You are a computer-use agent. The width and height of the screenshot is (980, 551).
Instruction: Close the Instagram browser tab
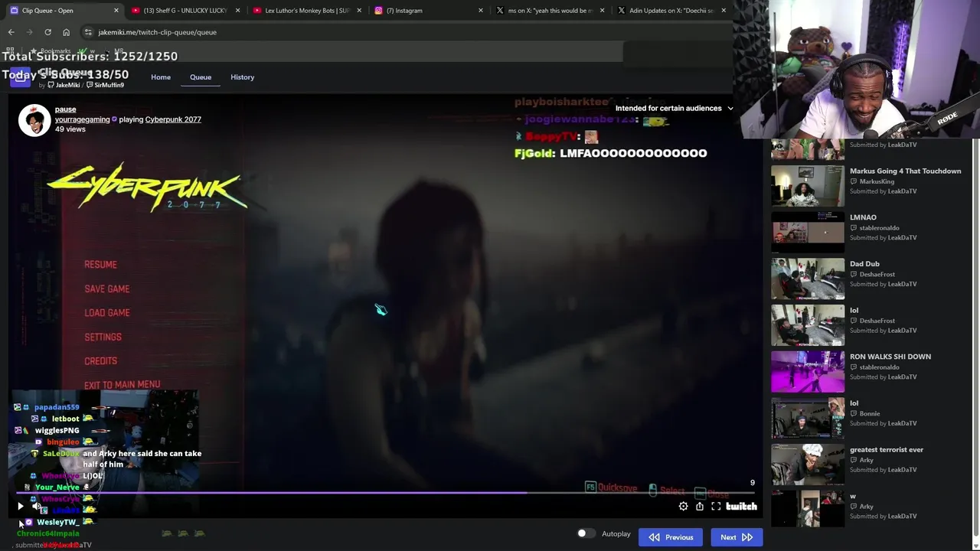tap(481, 11)
